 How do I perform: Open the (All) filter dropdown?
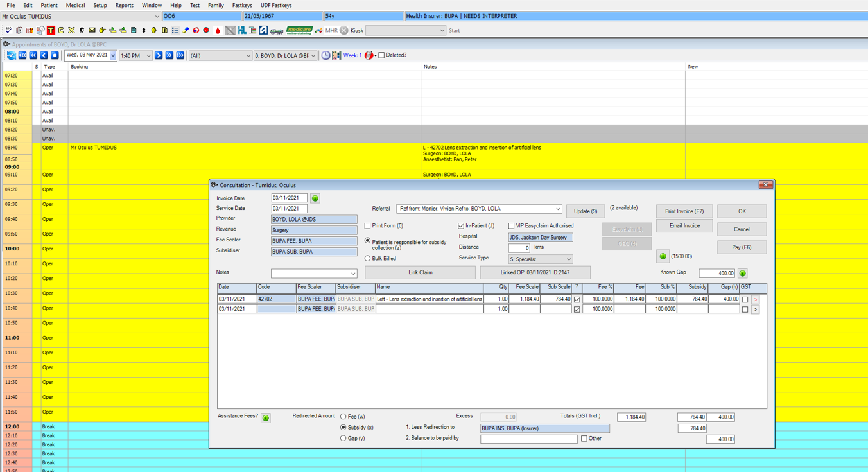[248, 56]
